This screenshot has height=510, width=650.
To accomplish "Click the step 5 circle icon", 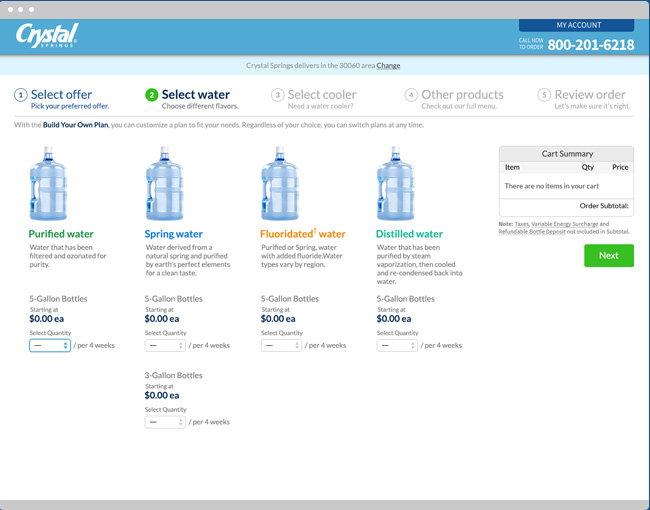I will tap(544, 95).
